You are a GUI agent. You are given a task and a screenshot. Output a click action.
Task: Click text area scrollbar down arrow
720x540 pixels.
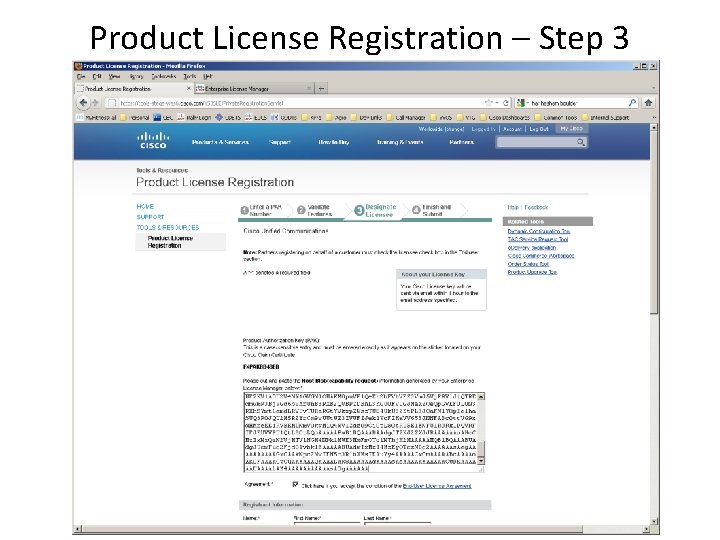(x=481, y=461)
